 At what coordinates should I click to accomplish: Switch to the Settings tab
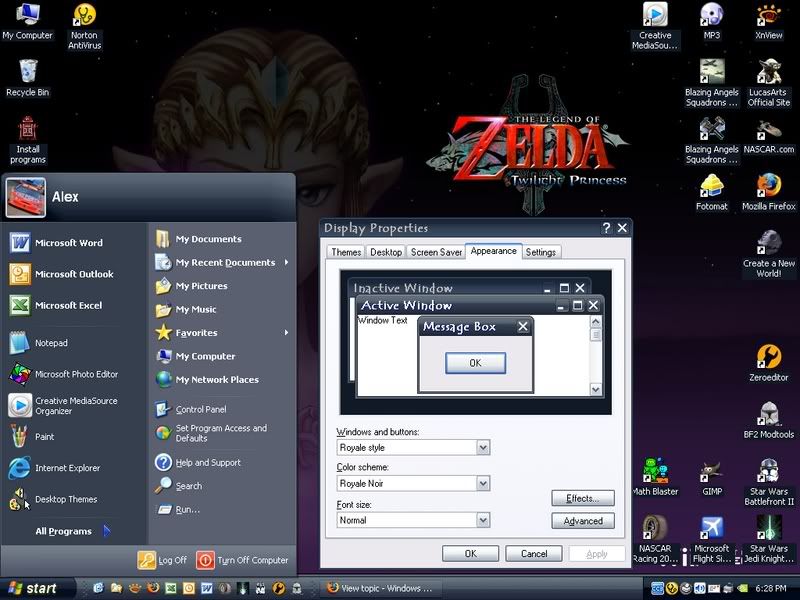click(541, 252)
